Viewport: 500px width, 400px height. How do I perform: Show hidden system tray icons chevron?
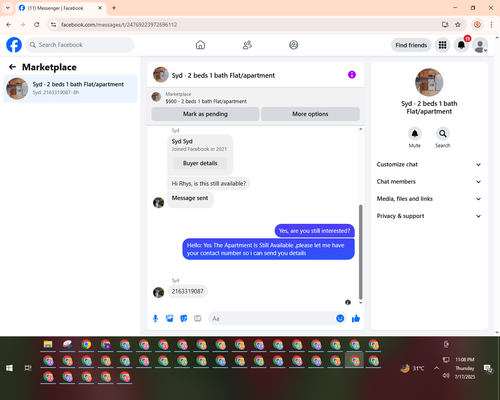pyautogui.click(x=436, y=368)
